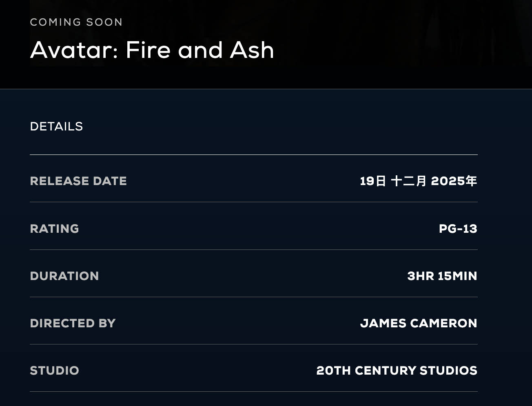The image size is (532, 406).
Task: Click the 15MIN minutes value
Action: click(457, 276)
